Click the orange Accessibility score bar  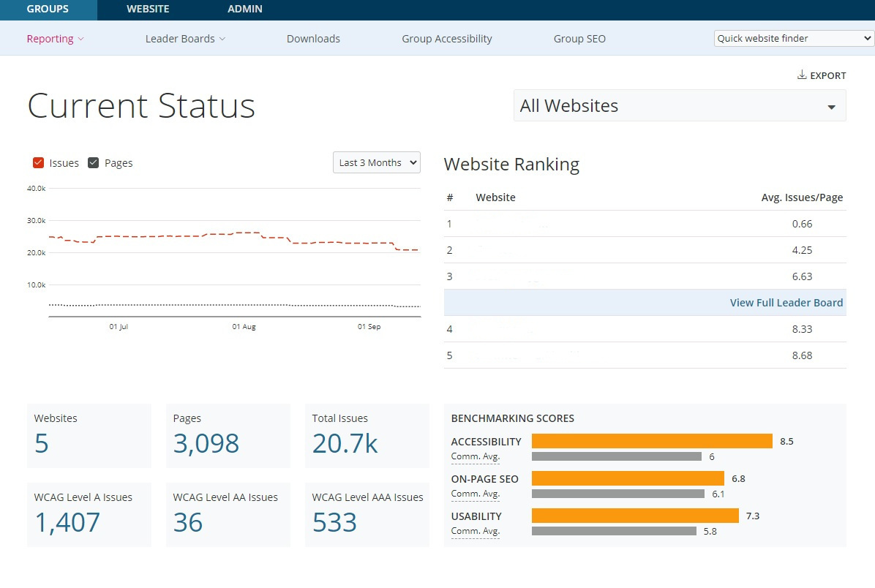coord(651,441)
